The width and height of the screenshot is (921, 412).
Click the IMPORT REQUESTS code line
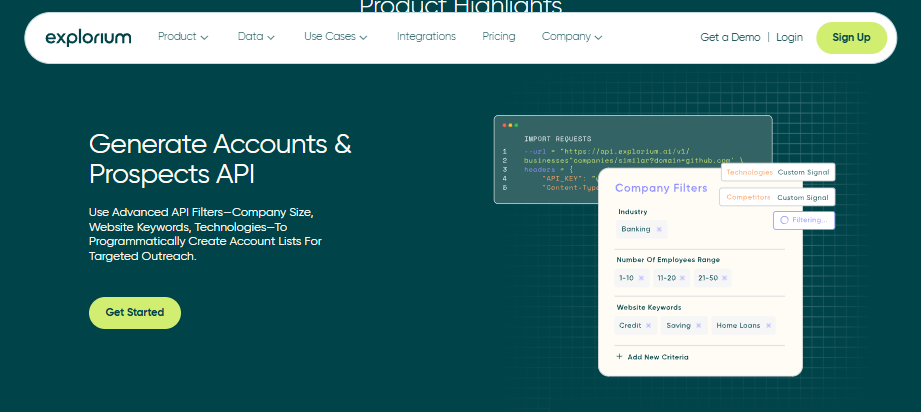(x=557, y=139)
